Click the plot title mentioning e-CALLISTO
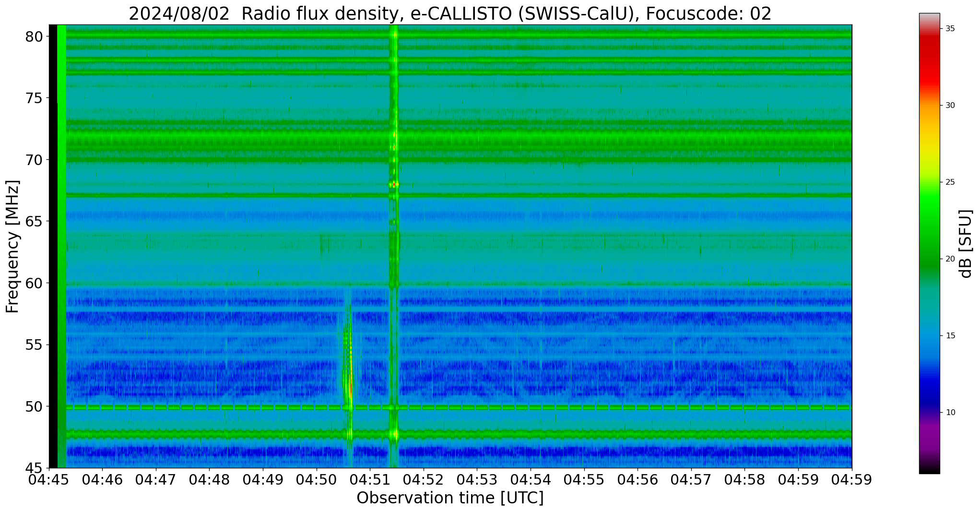 (450, 13)
